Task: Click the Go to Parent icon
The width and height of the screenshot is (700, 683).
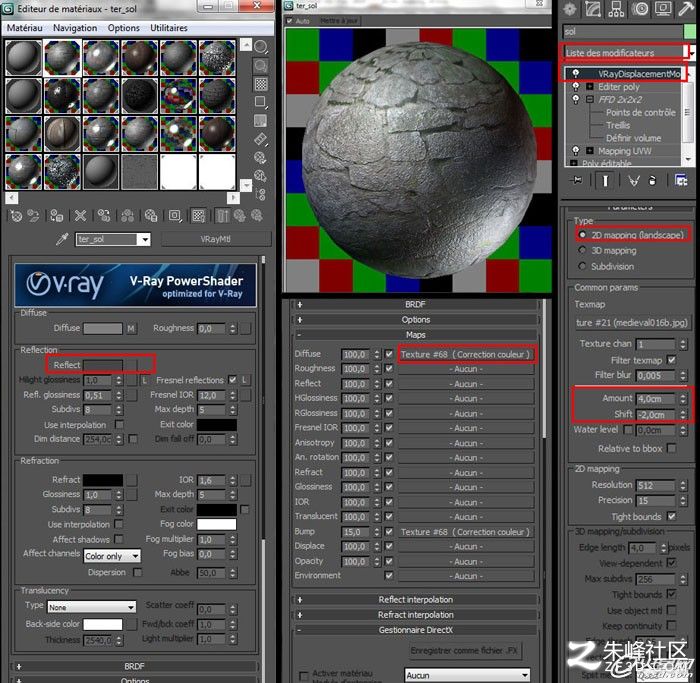Action: pos(240,216)
